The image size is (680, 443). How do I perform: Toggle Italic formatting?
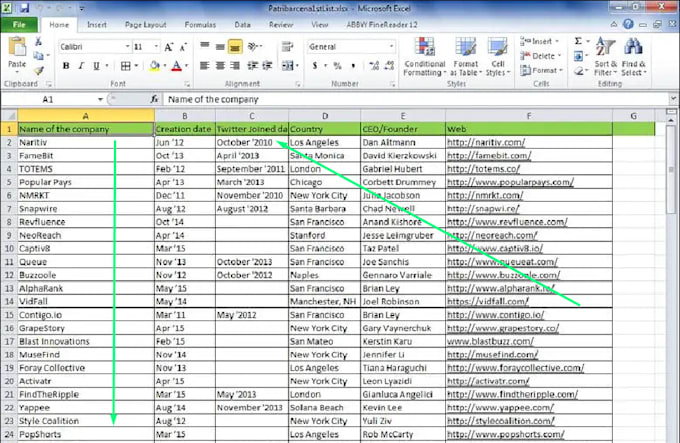81,66
